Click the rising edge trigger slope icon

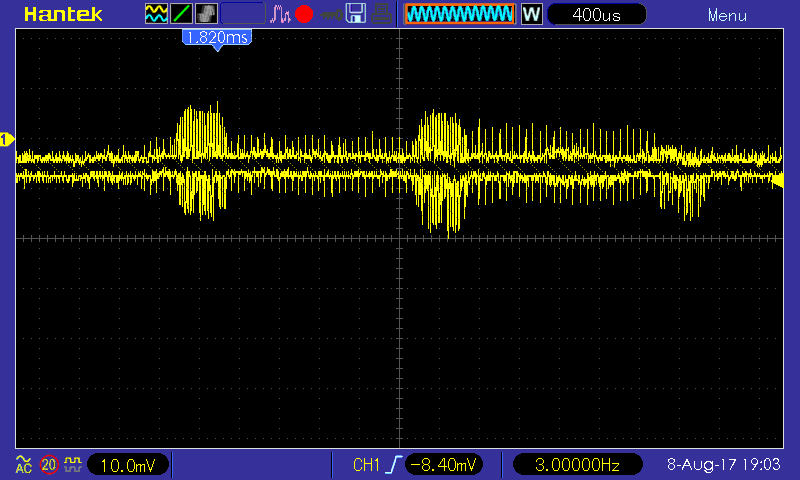394,465
